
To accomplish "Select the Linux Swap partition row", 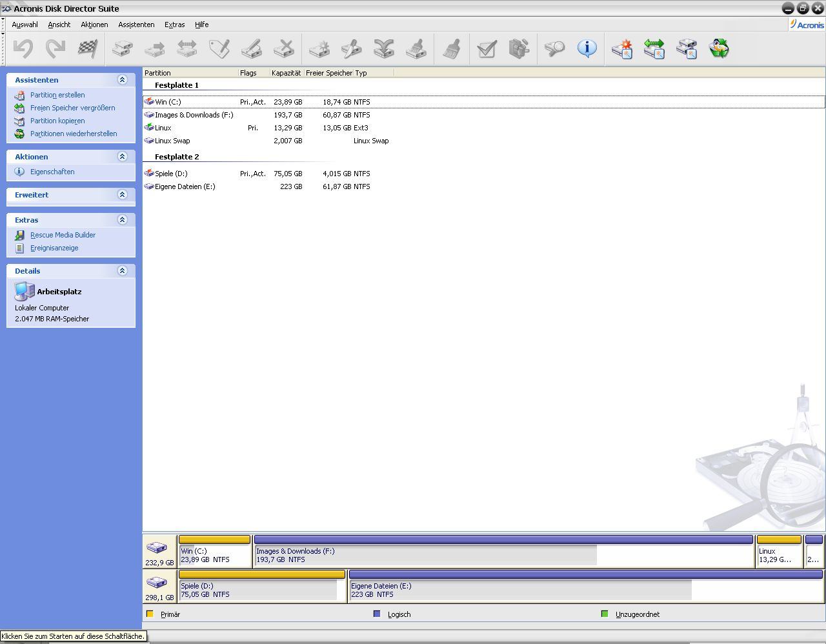I will coord(483,141).
